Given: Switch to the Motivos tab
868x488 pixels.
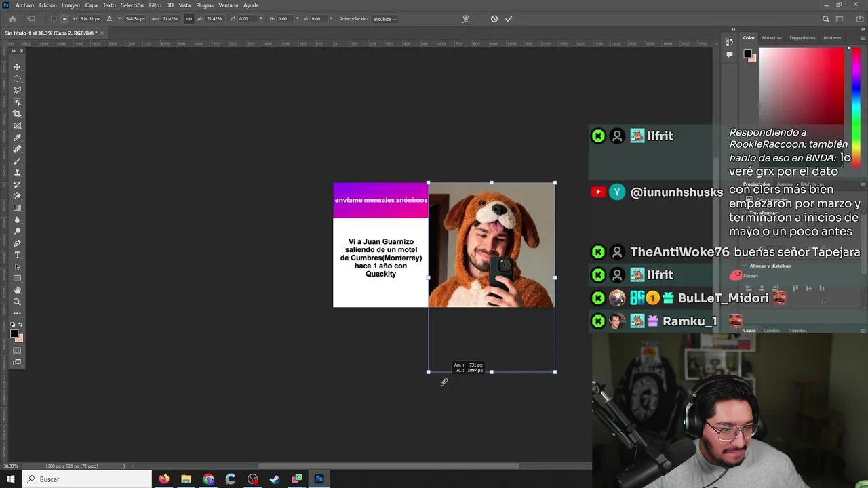Looking at the screenshot, I should point(832,38).
